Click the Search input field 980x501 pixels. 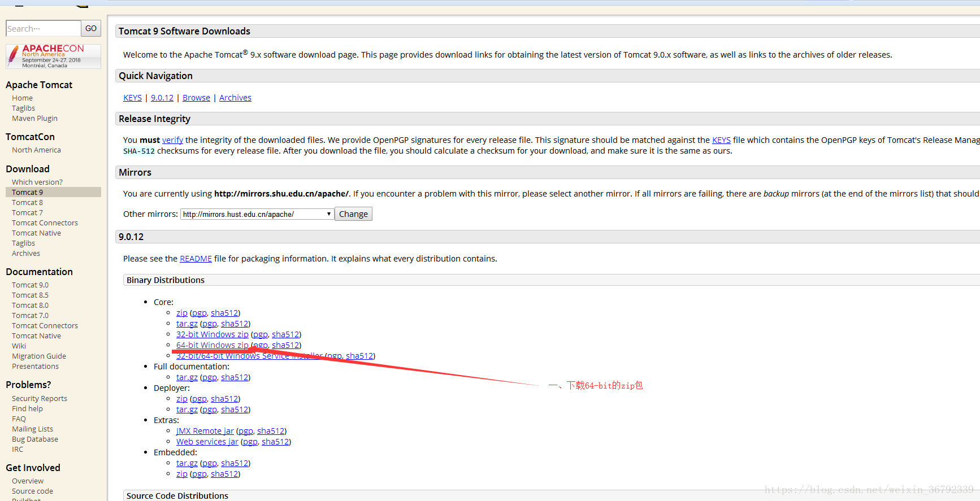43,28
